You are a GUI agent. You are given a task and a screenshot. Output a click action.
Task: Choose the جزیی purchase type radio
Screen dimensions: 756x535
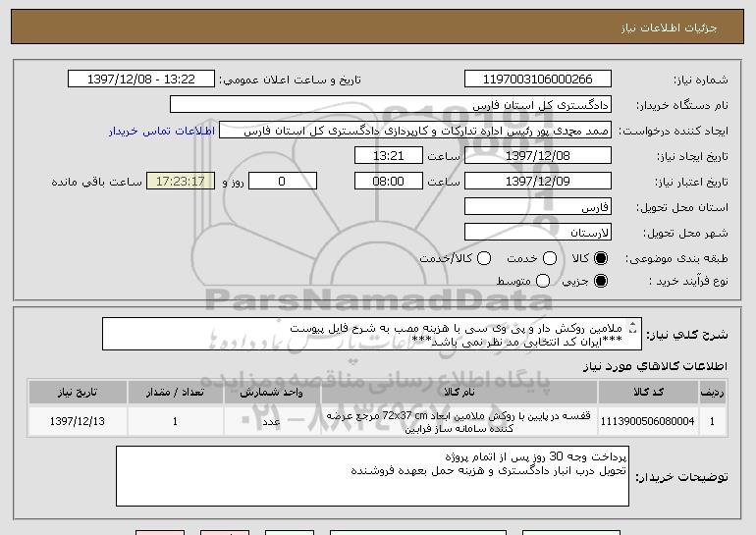click(601, 281)
